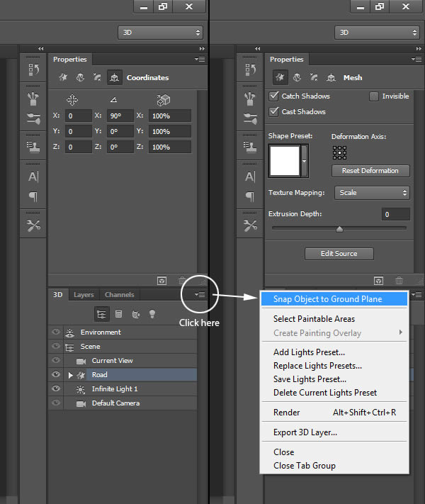
Task: Filter 3D panel by meshes
Action: pyautogui.click(x=118, y=314)
